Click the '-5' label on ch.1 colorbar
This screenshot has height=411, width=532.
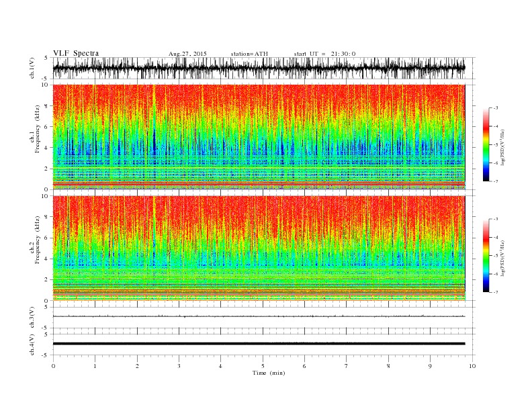click(x=496, y=145)
